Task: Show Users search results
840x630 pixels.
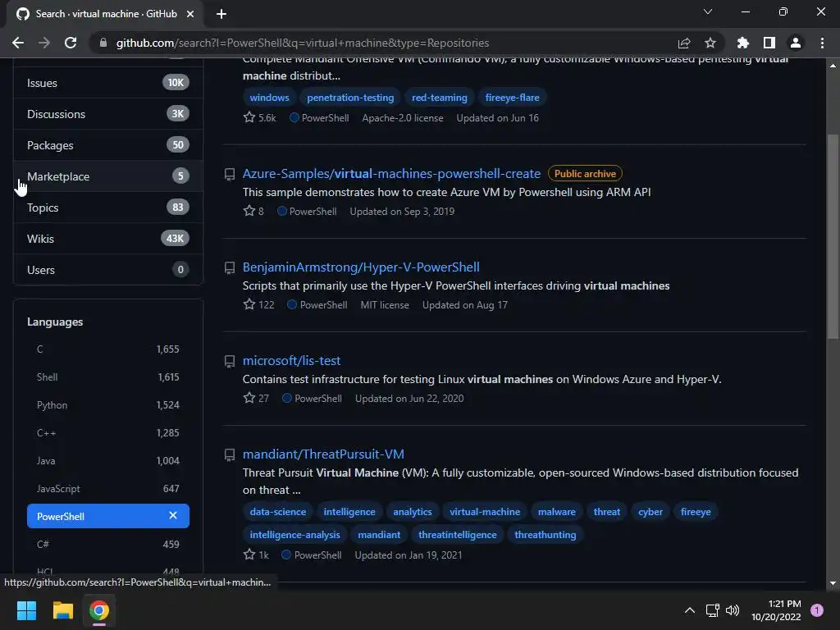Action: (x=108, y=269)
